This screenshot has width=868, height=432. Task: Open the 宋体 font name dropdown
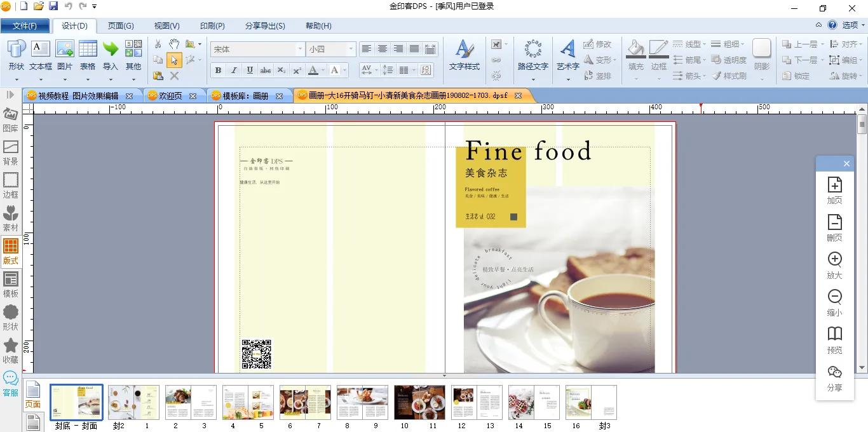[300, 50]
